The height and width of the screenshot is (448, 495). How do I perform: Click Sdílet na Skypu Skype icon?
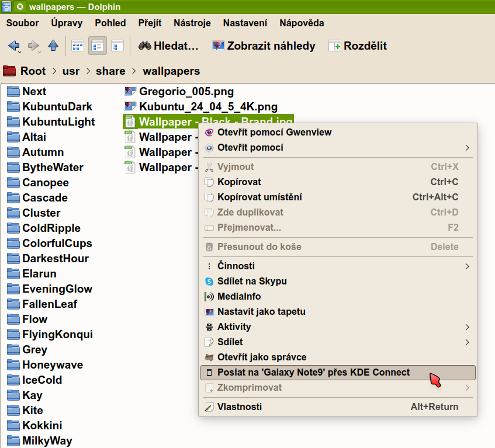pyautogui.click(x=209, y=282)
